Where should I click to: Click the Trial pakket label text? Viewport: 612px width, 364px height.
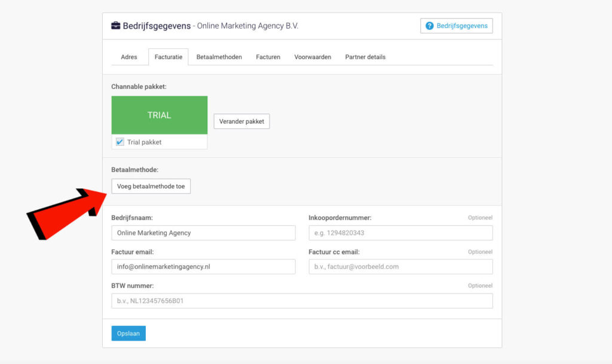[144, 142]
